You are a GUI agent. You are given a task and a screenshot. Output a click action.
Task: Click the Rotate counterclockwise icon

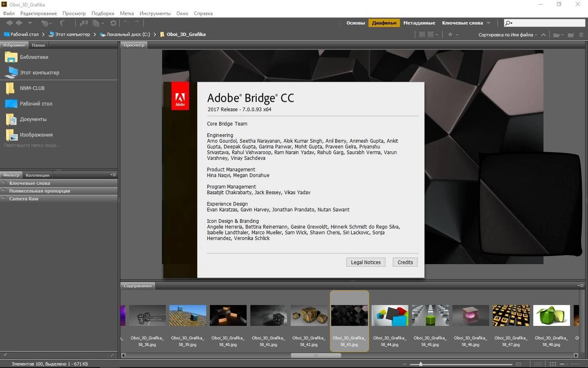(127, 23)
